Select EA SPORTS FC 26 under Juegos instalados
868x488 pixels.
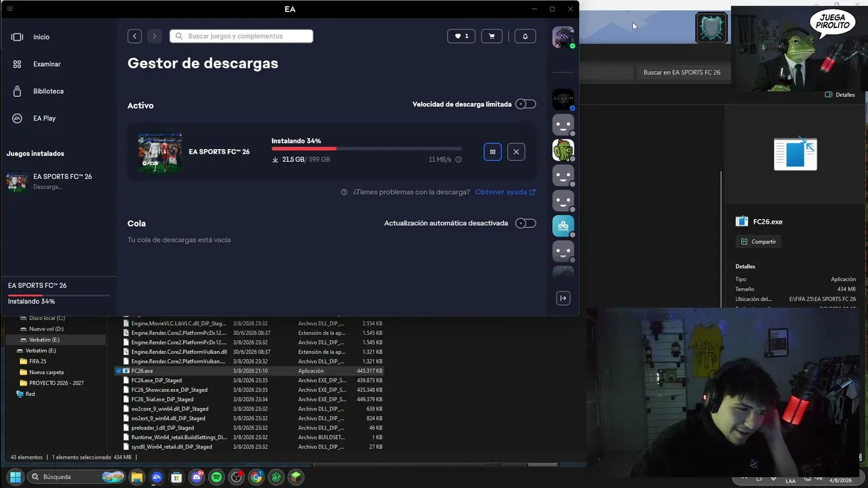click(58, 181)
